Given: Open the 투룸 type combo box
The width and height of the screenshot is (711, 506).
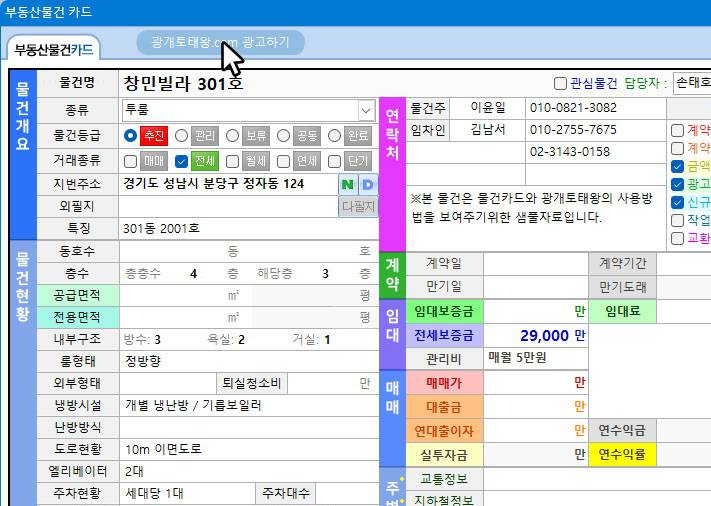Looking at the screenshot, I should (x=248, y=111).
